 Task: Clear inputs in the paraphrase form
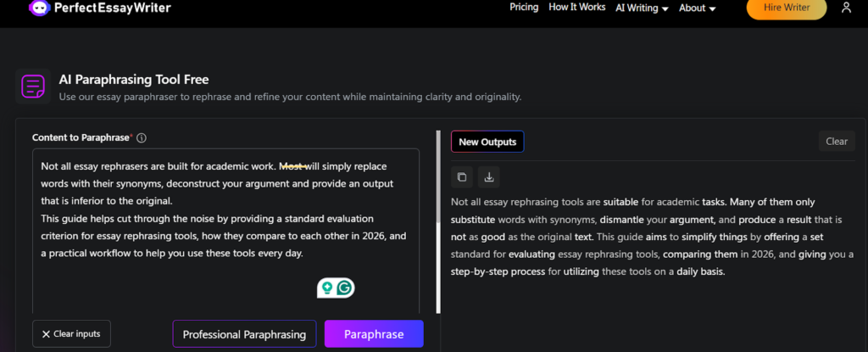71,333
